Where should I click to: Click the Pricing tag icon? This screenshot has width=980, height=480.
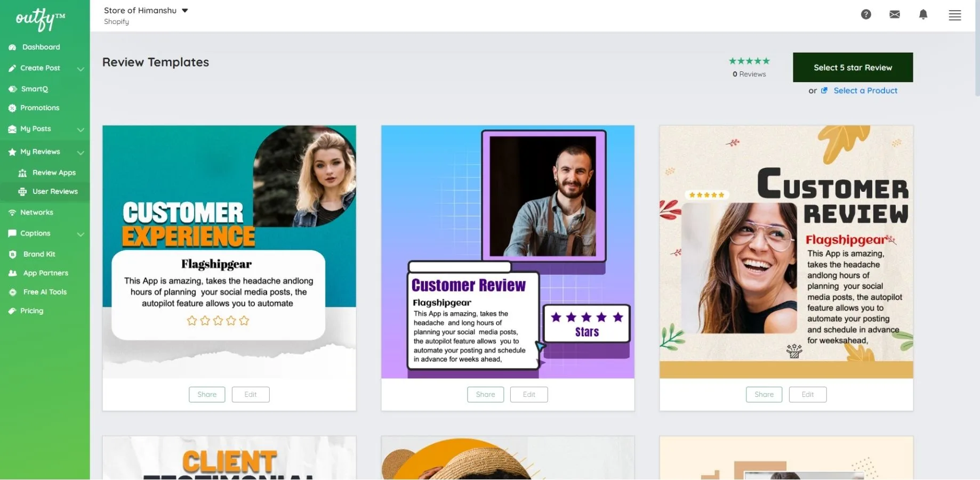(12, 311)
